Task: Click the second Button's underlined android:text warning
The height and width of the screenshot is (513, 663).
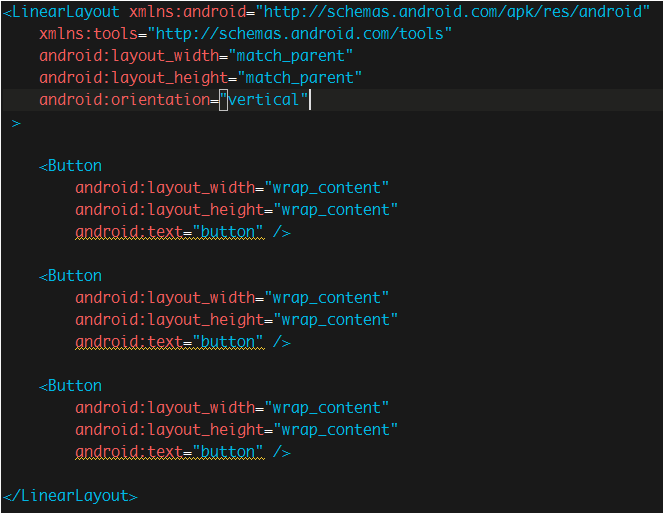Action: coord(169,342)
